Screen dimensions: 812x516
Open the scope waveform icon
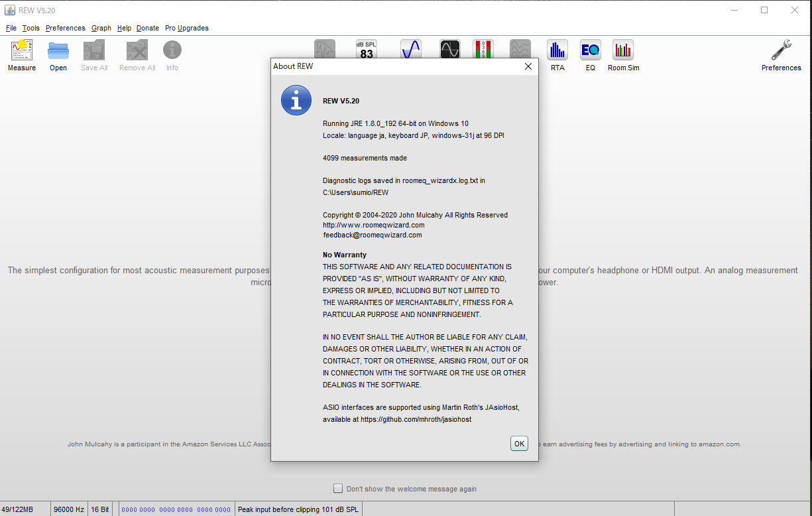pos(450,49)
